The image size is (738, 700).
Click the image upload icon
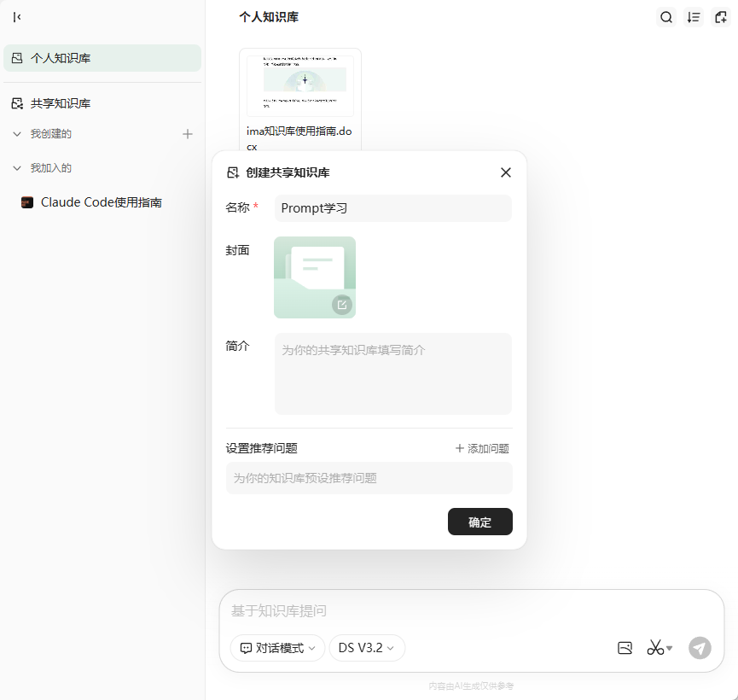[625, 648]
